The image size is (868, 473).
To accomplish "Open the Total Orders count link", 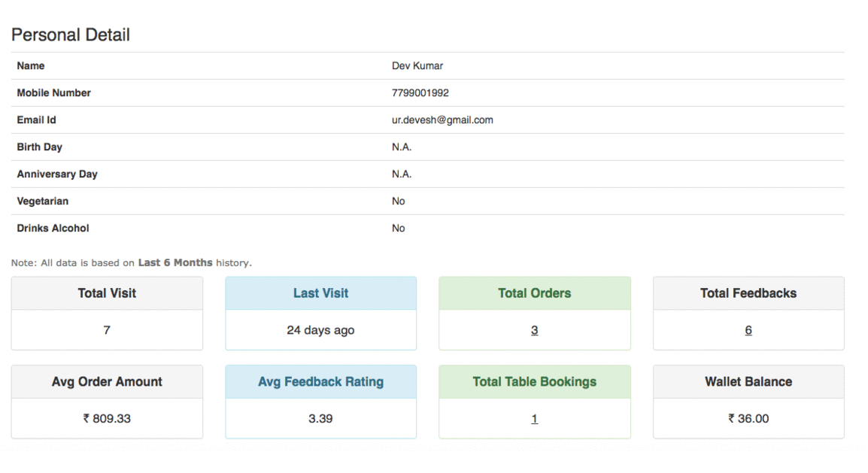I will coord(534,330).
